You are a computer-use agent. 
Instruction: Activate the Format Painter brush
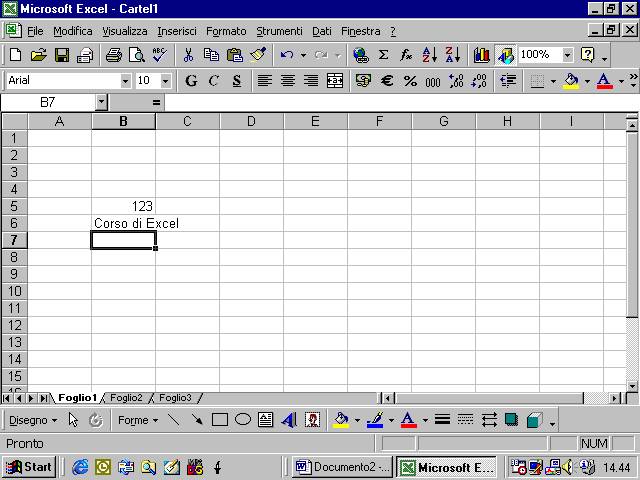tap(258, 55)
